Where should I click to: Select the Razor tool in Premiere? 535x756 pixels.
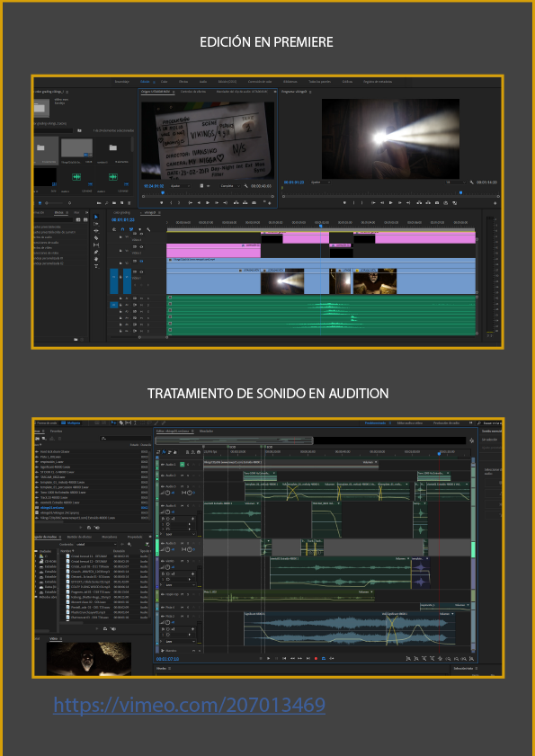tap(96, 238)
